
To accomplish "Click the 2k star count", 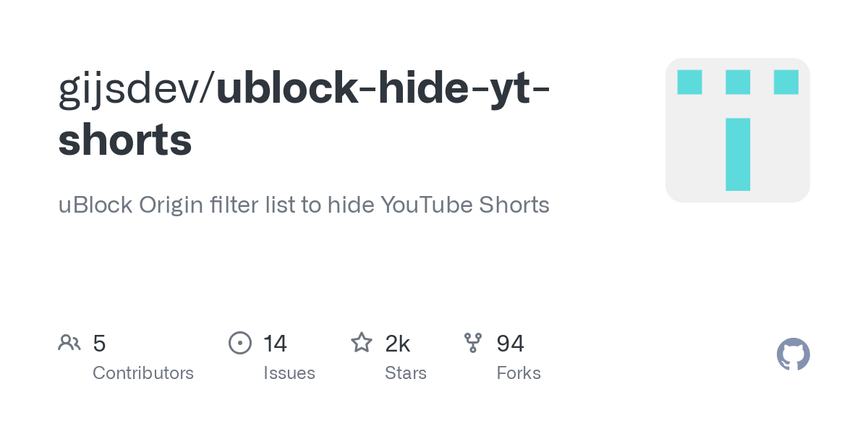I will coord(398,344).
